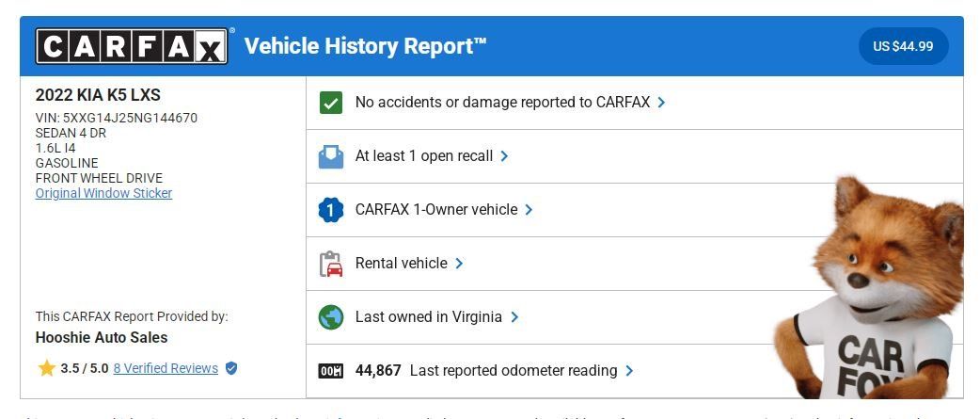This screenshot has height=419, width=980.
Task: Click the CARFAX logo
Action: (132, 46)
